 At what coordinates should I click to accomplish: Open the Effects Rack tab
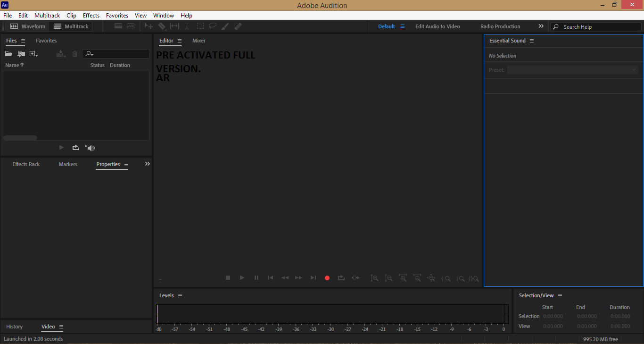(x=26, y=164)
